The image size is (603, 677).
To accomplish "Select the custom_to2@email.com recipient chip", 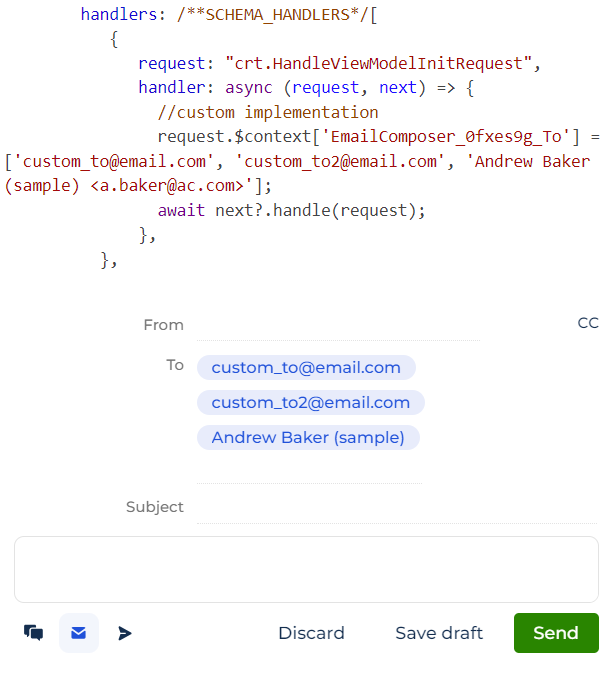I will click(311, 402).
